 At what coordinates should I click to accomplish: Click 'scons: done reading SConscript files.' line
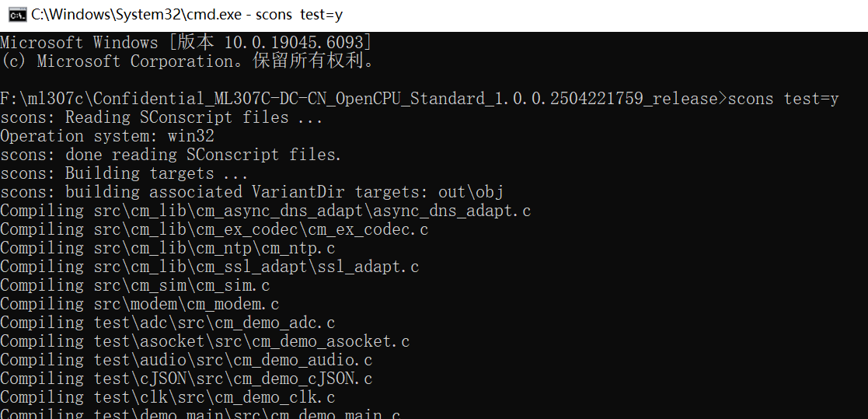(x=170, y=155)
